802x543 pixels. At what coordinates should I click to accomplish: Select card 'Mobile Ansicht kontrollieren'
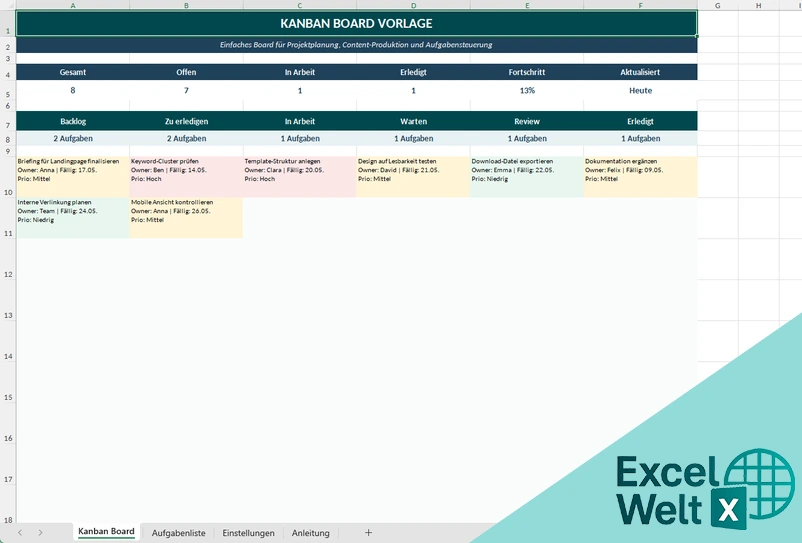pyautogui.click(x=186, y=218)
